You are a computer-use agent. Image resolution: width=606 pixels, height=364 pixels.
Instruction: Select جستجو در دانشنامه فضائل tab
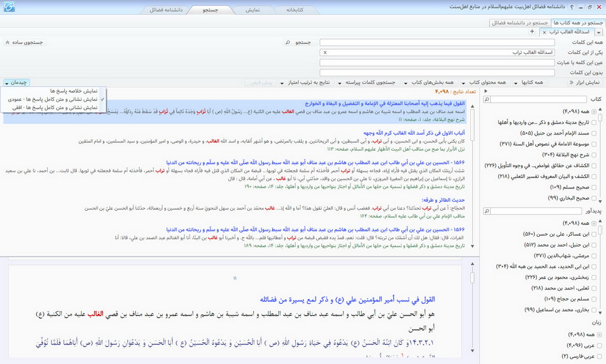[x=519, y=23]
